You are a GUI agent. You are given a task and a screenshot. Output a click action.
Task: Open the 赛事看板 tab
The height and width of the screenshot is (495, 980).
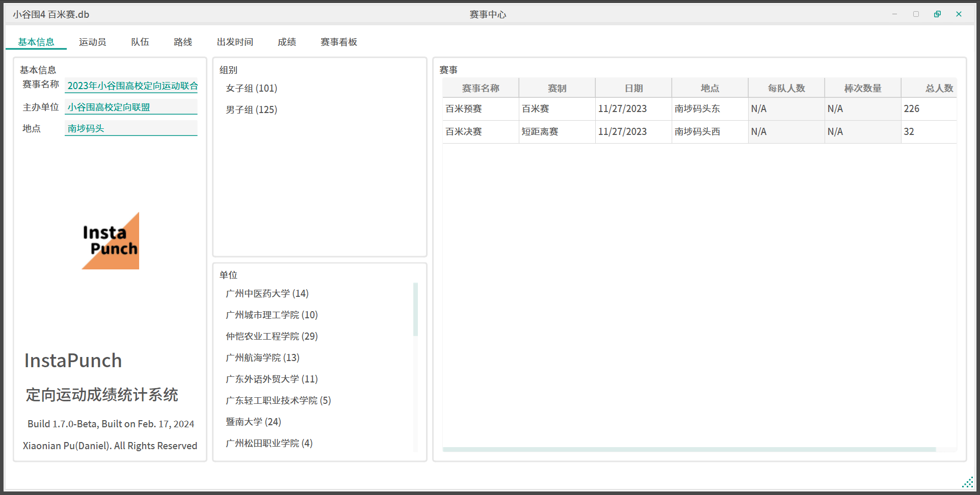point(338,42)
